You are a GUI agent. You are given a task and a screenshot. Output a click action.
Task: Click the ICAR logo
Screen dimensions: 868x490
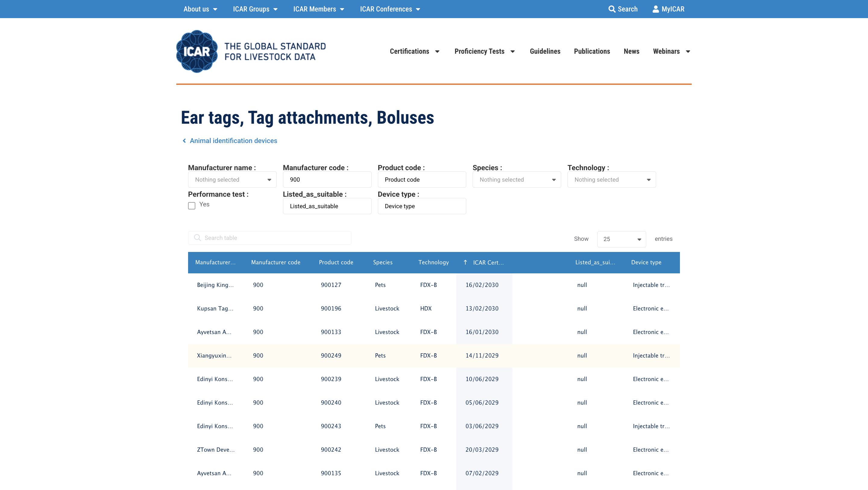click(x=197, y=51)
